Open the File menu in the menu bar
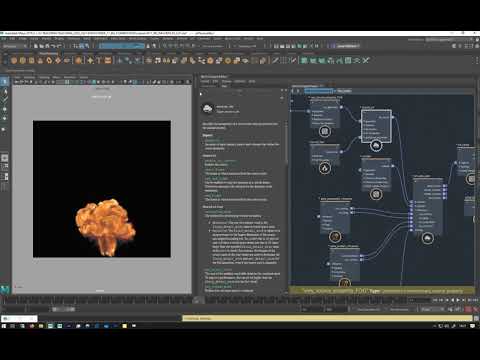 3,39
